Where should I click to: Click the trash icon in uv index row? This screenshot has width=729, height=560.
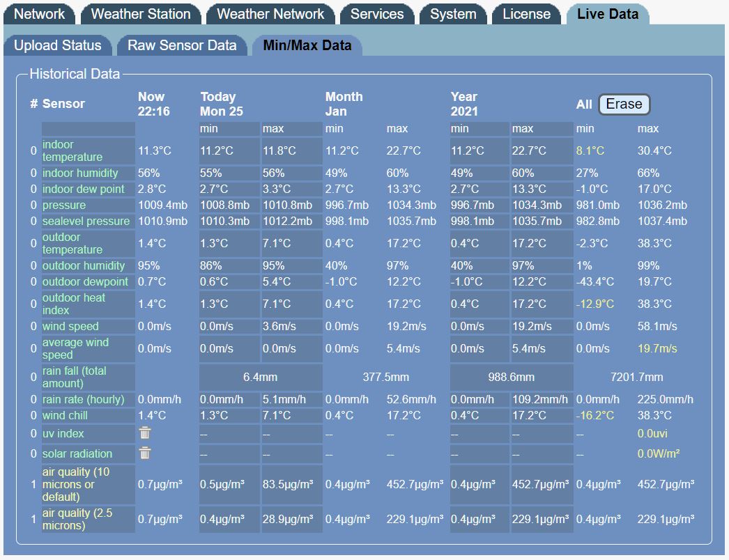point(145,433)
